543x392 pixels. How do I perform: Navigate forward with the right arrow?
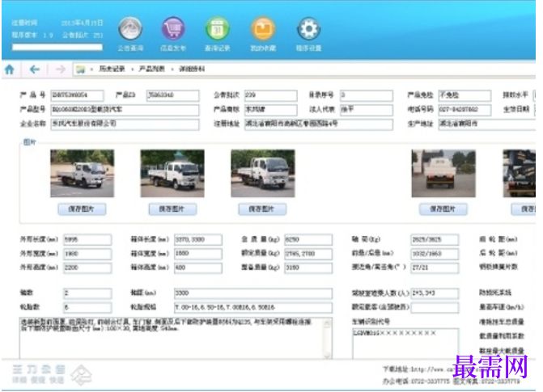(x=60, y=70)
